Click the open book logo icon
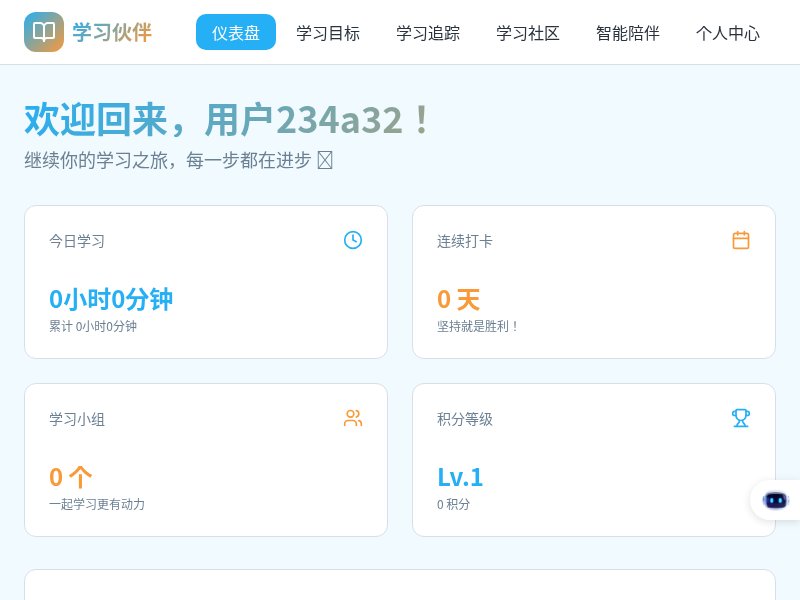The height and width of the screenshot is (600, 800). pos(44,32)
